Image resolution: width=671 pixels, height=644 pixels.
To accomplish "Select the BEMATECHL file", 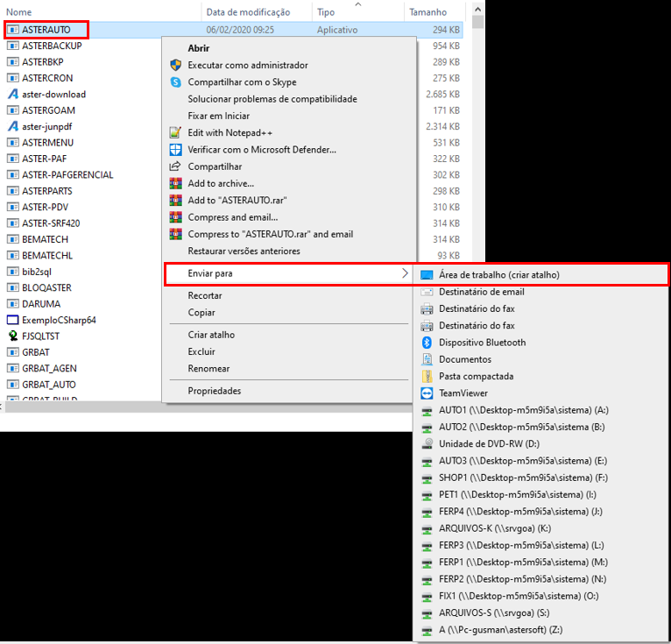I will (x=47, y=256).
